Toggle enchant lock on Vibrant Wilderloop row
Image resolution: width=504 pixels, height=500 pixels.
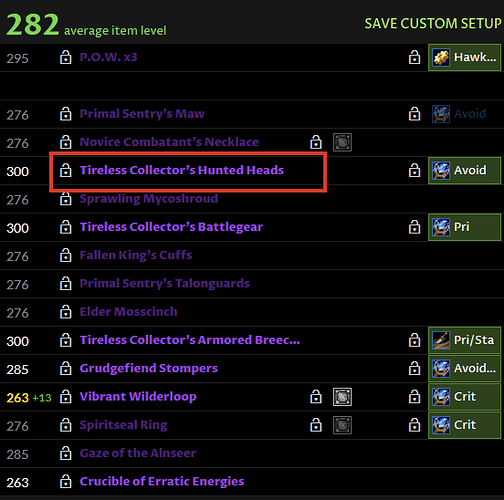point(414,397)
